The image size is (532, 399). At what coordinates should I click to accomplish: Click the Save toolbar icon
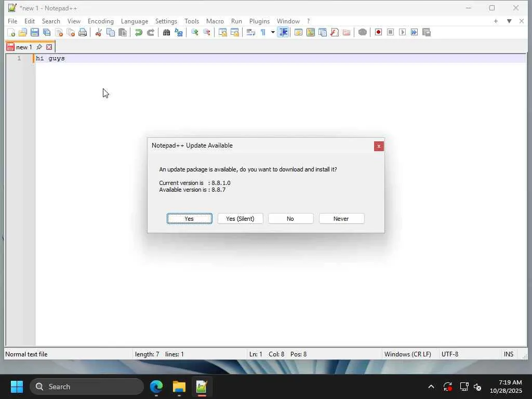[x=35, y=32]
